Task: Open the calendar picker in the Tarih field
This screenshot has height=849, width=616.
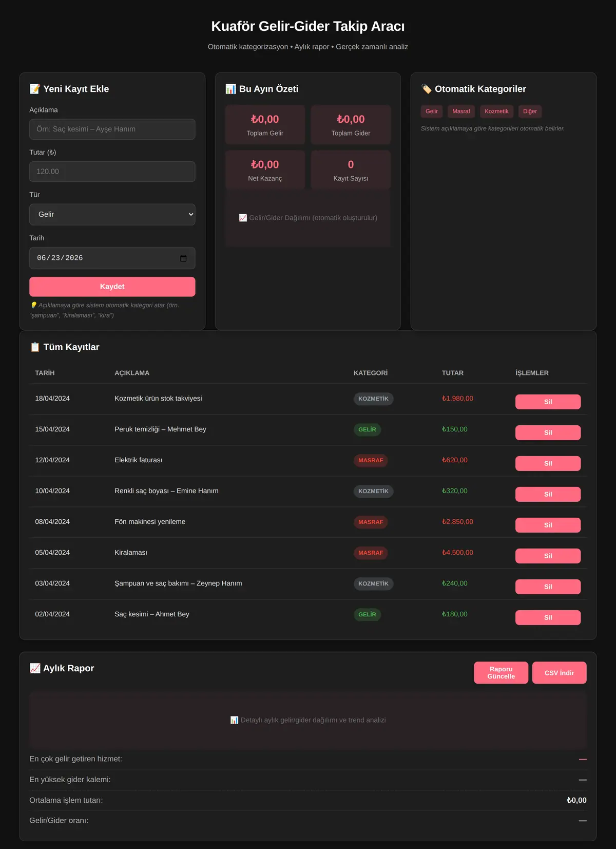Action: tap(183, 258)
